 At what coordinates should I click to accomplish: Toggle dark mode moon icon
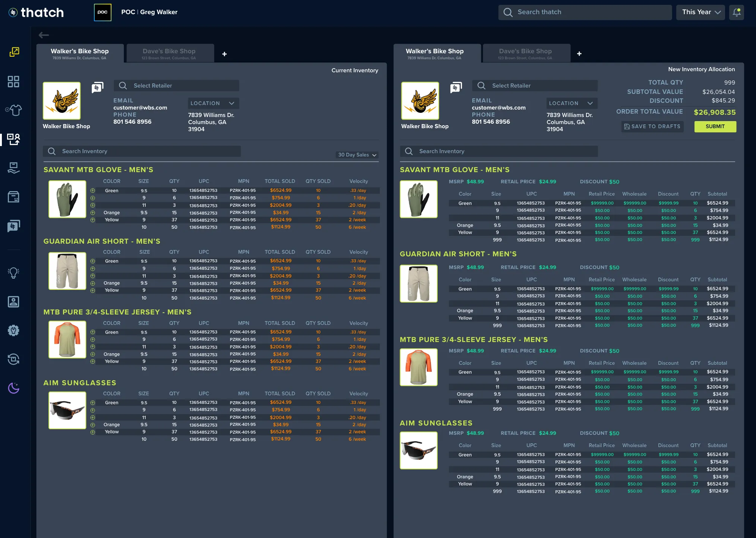[13, 388]
